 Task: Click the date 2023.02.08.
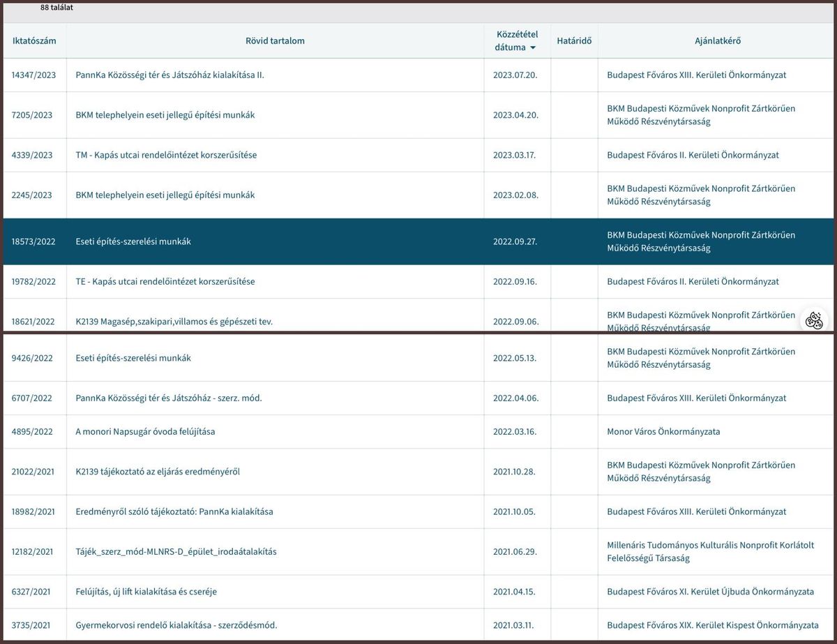click(x=515, y=195)
